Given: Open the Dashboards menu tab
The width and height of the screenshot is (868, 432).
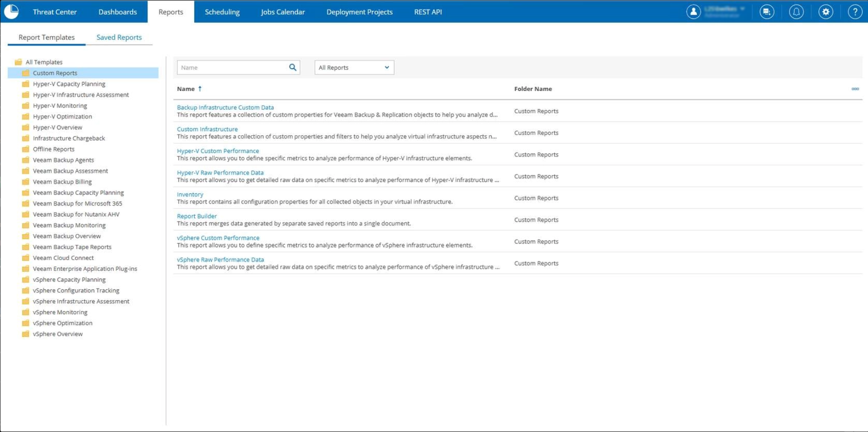Looking at the screenshot, I should tap(118, 12).
